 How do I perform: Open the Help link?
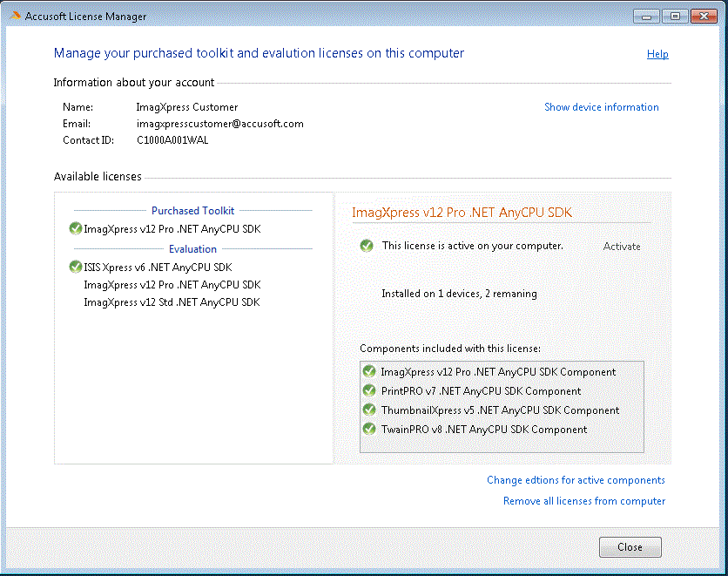[657, 54]
